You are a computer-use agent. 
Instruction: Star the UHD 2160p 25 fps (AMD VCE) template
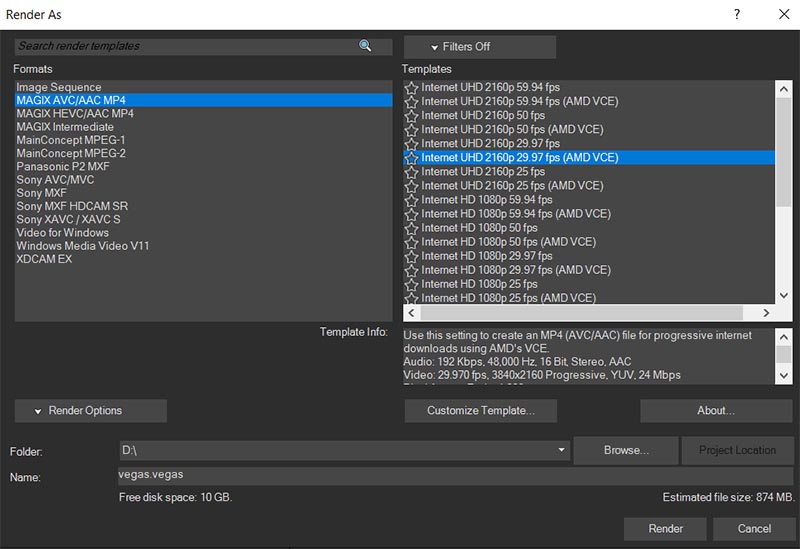[x=411, y=186]
